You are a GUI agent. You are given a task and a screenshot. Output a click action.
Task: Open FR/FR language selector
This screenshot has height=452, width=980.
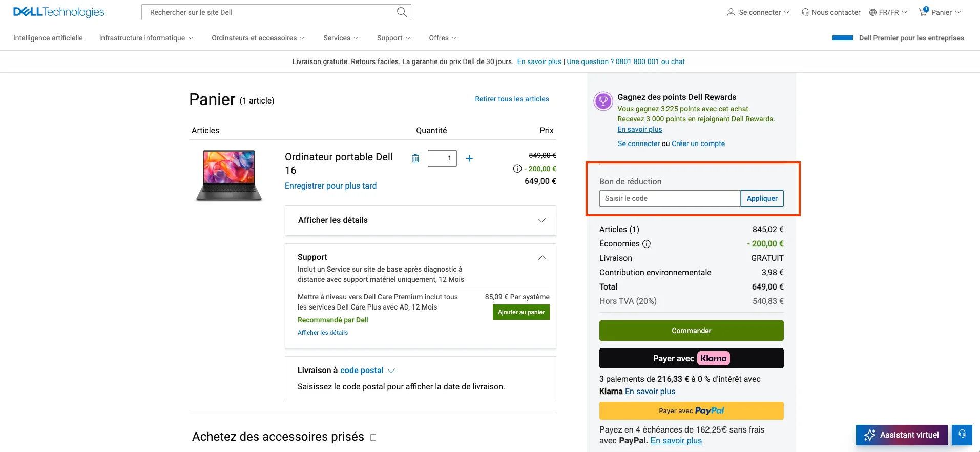click(x=888, y=12)
